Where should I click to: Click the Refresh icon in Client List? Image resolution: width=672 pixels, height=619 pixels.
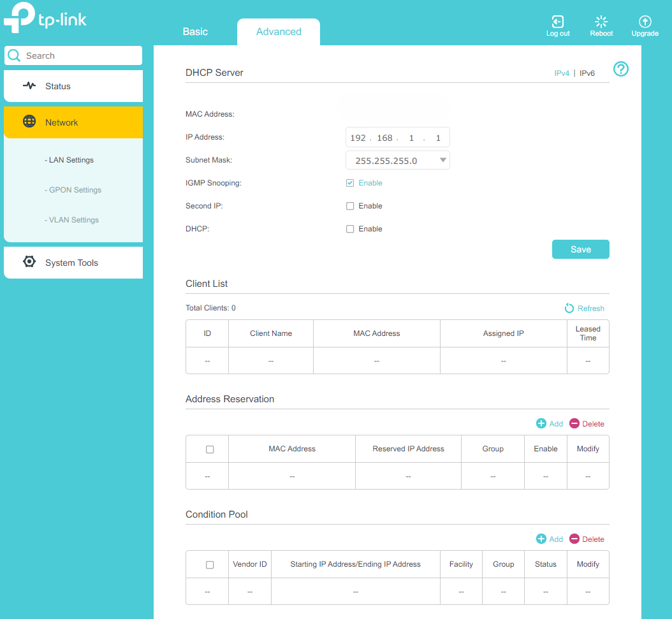click(569, 308)
